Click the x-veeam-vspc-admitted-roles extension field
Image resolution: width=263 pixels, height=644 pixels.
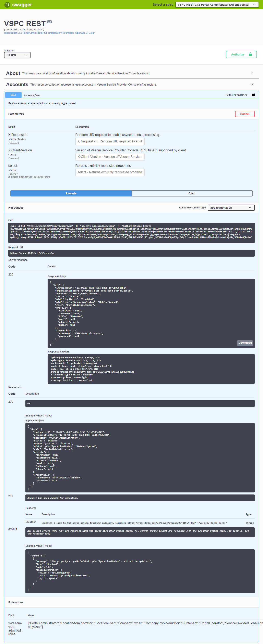15,629
